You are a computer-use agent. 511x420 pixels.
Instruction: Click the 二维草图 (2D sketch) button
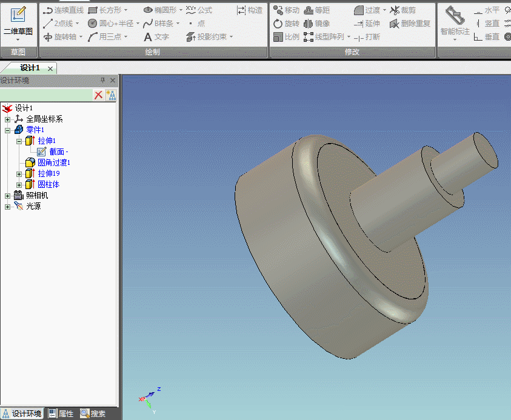click(x=18, y=22)
